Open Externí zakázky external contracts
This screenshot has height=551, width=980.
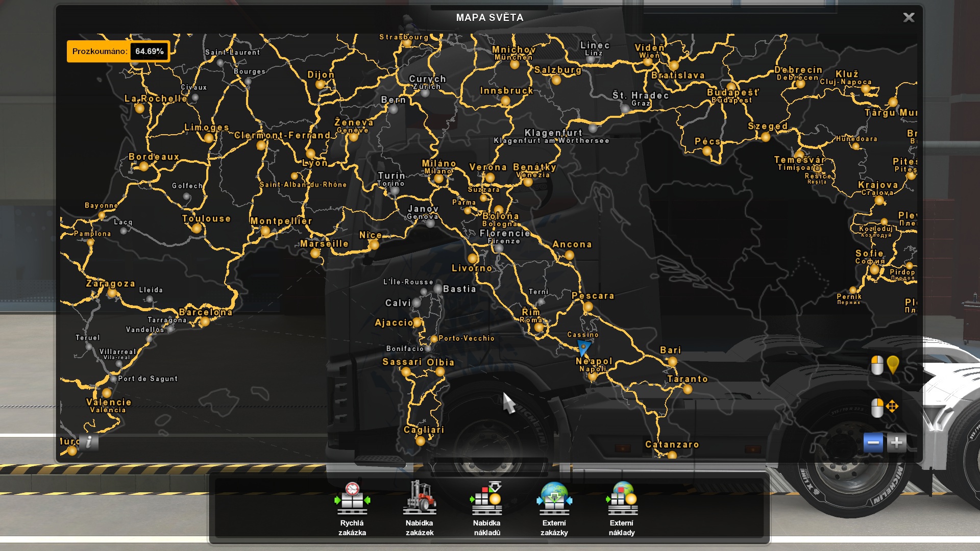[x=554, y=507]
